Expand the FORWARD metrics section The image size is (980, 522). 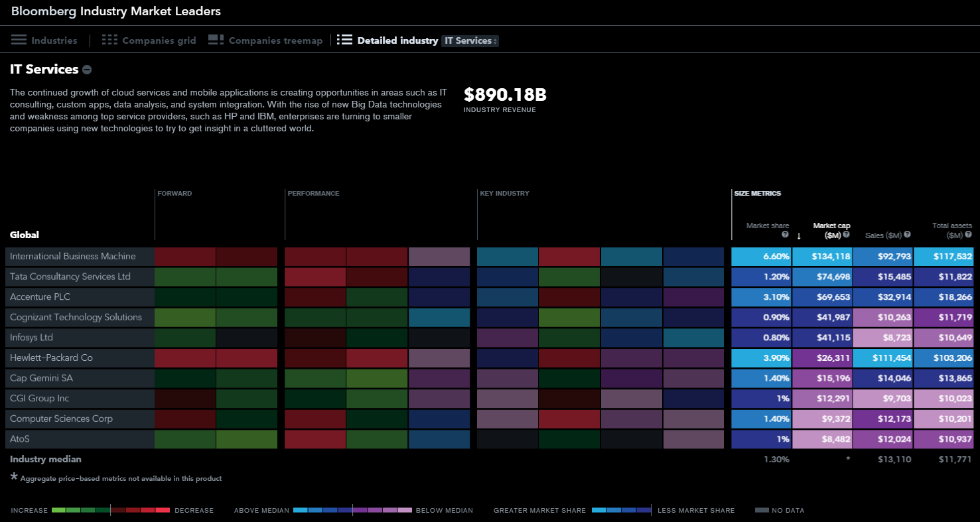tap(175, 194)
